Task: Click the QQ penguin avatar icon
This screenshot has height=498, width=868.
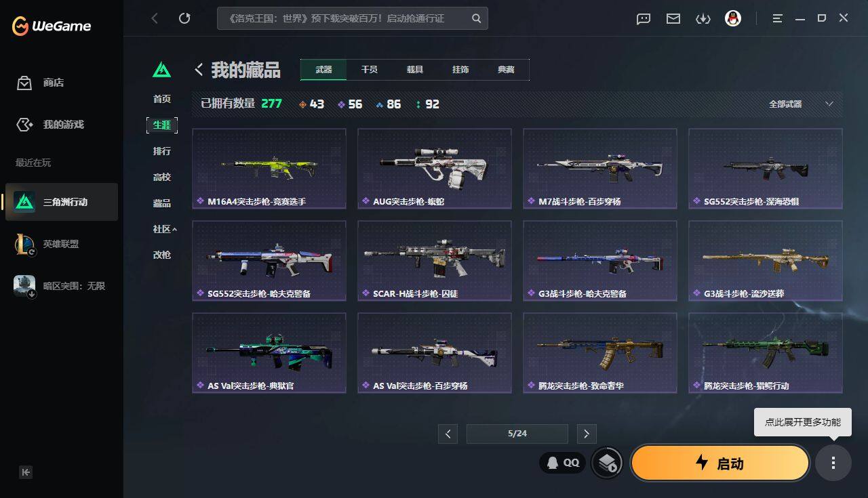Action: [x=732, y=18]
